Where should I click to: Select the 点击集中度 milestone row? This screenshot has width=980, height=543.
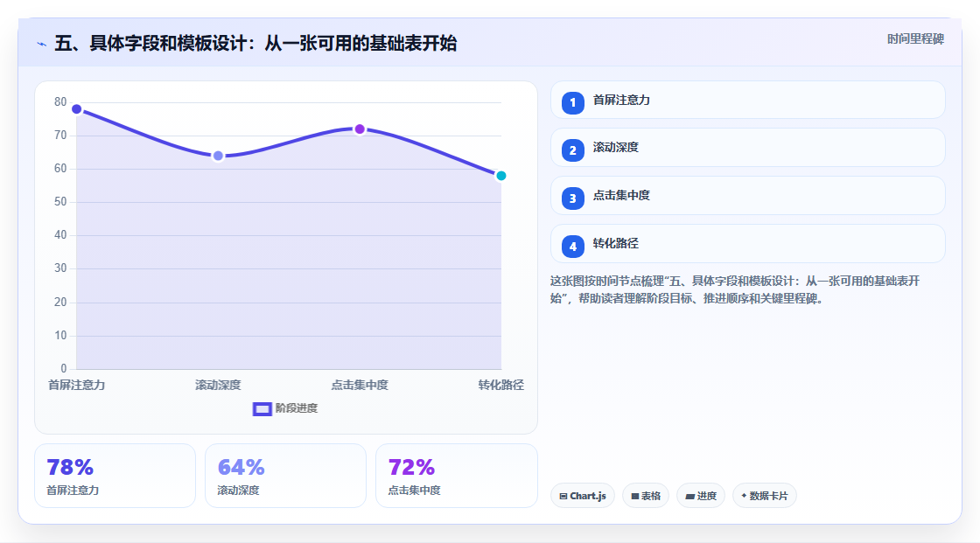coord(747,196)
